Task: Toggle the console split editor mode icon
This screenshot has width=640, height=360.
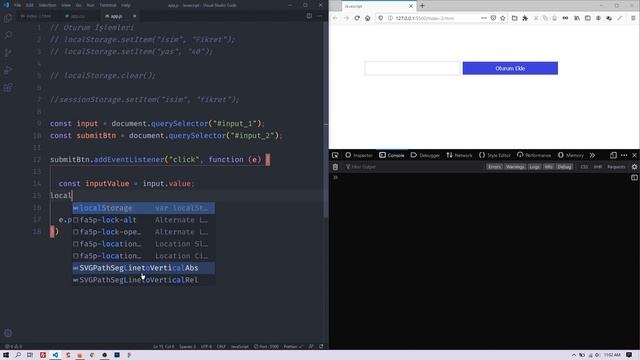Action: (634, 177)
